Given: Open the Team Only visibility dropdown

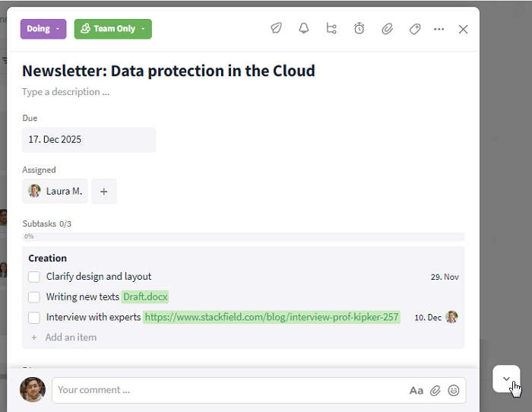Looking at the screenshot, I should click(113, 29).
